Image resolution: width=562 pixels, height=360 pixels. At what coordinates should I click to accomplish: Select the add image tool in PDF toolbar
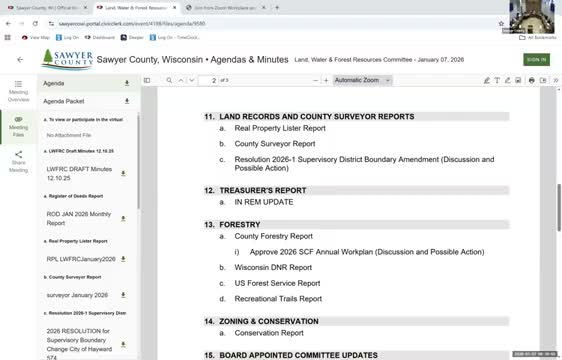pyautogui.click(x=518, y=80)
